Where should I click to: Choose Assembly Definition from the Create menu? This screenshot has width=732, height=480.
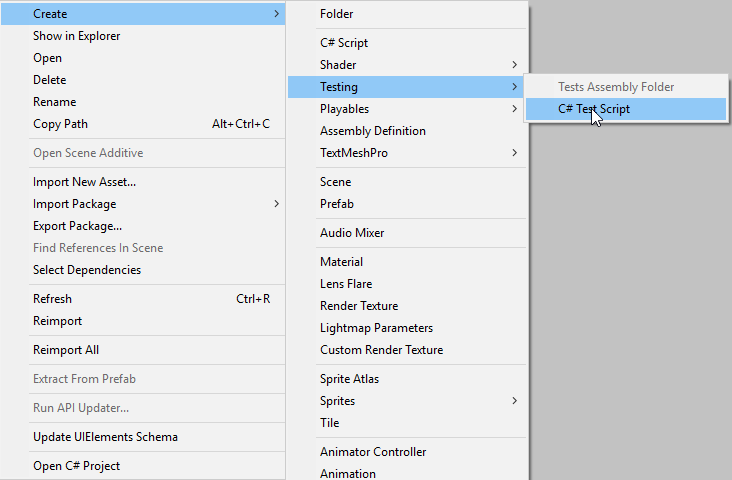407,131
